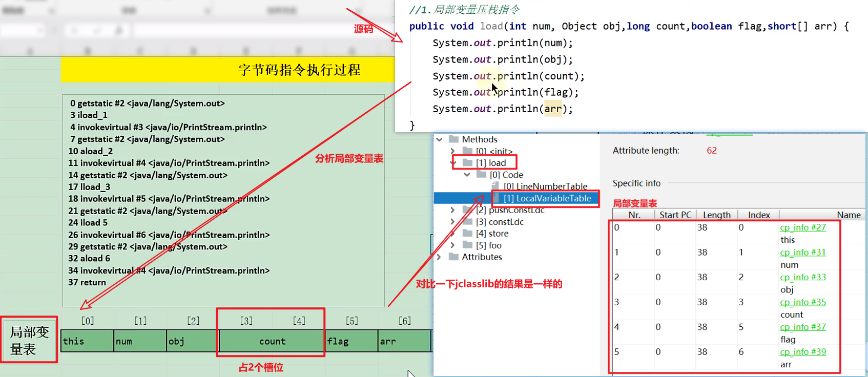Image resolution: width=868 pixels, height=377 pixels.
Task: Select the [2] pushConstLdc method label
Action: coord(510,210)
